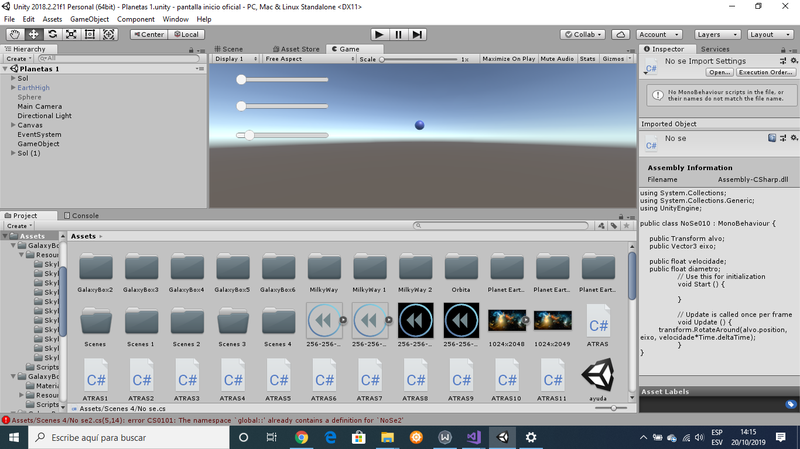Click the Pause button
Viewport: 800px width, 449px height.
(x=399, y=34)
